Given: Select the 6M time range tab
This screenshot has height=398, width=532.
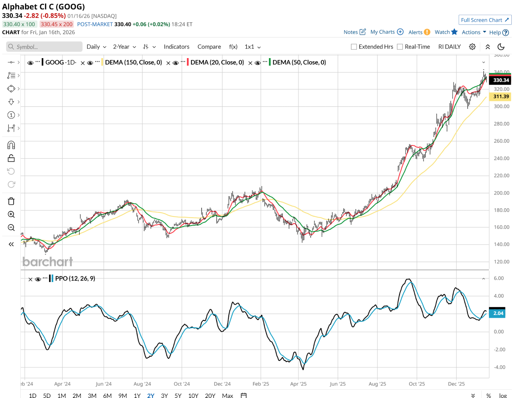Looking at the screenshot, I should 107,395.
